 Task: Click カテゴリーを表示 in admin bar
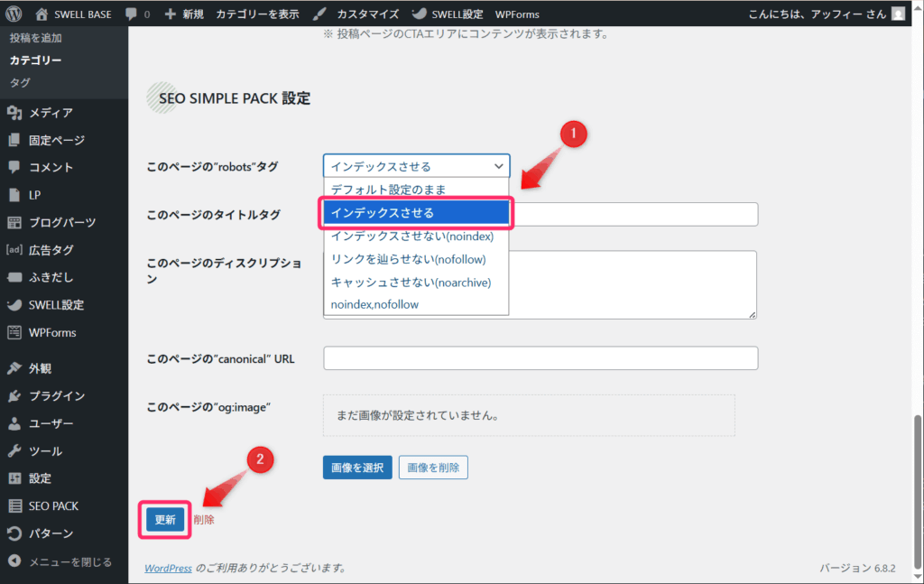pos(257,14)
